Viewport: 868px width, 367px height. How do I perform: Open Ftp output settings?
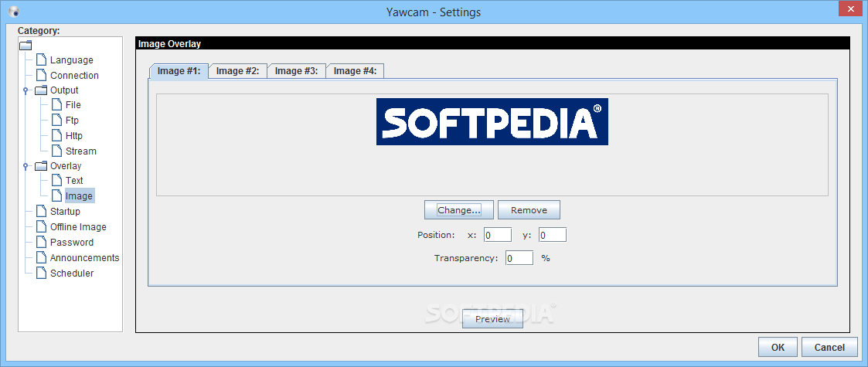pos(72,121)
